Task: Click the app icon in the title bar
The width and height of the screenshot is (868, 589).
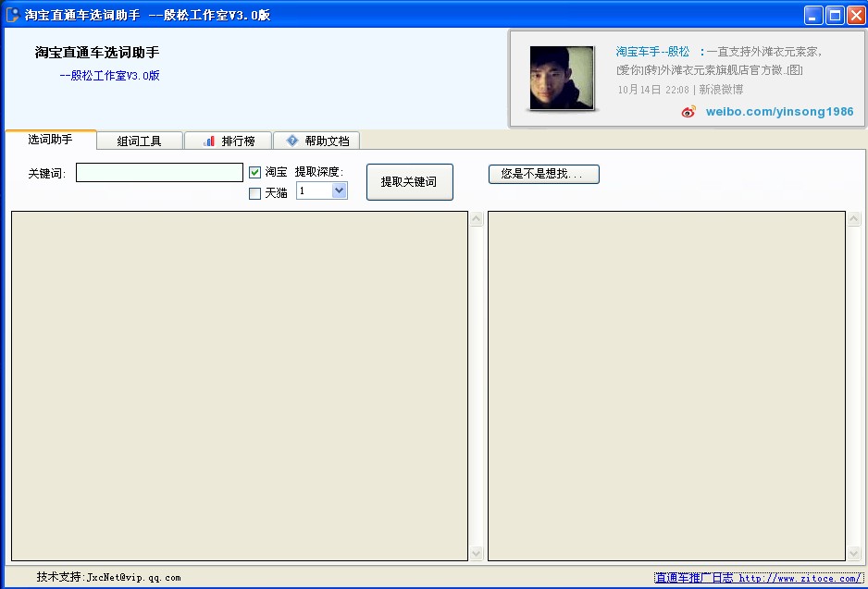Action: coord(13,15)
